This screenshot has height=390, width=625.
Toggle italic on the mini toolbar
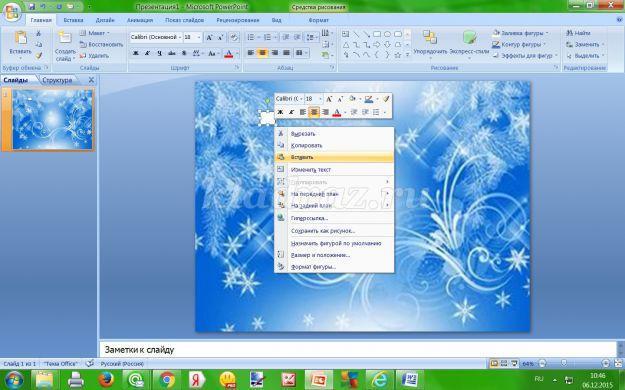pos(291,112)
